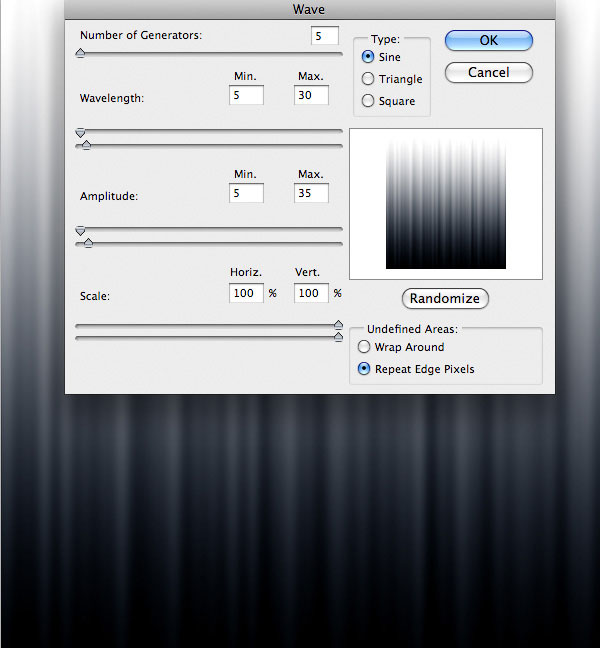This screenshot has height=648, width=600.
Task: Click the Amplitude maximum slider handle
Action: tap(88, 243)
